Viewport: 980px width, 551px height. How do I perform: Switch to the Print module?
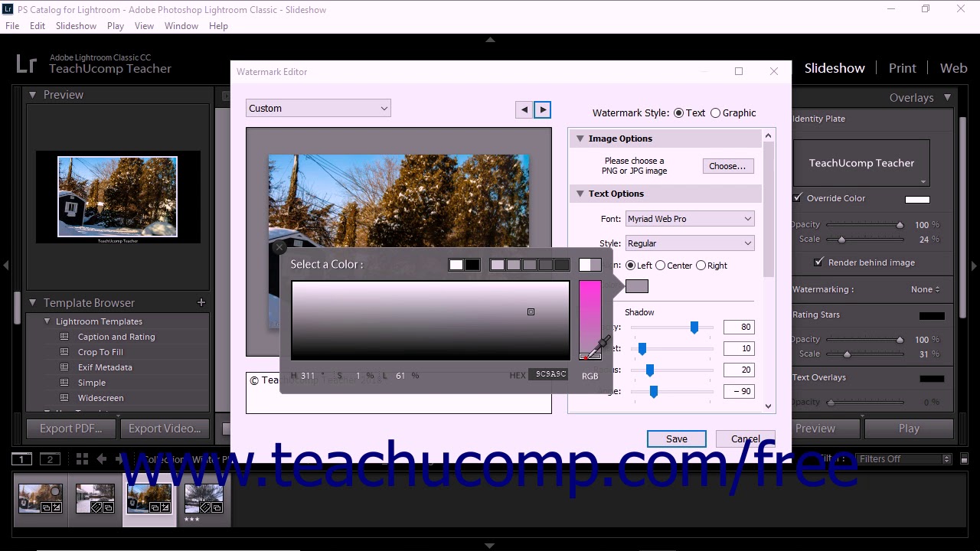point(902,68)
